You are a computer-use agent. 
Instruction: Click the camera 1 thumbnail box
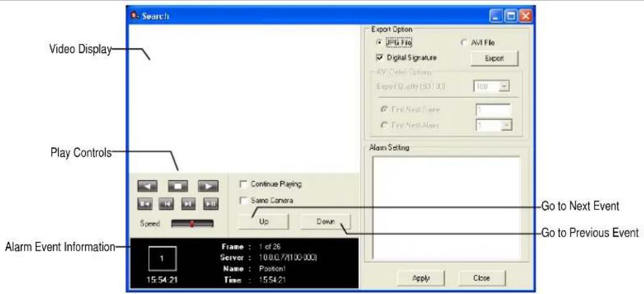[x=162, y=258]
